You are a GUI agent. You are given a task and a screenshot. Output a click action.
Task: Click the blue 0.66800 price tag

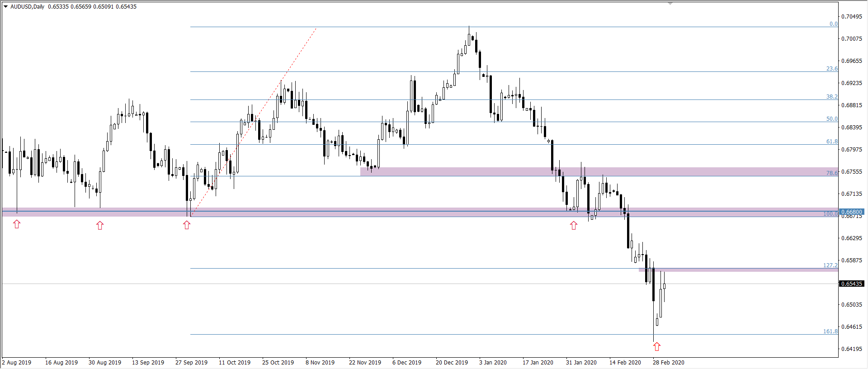click(851, 212)
